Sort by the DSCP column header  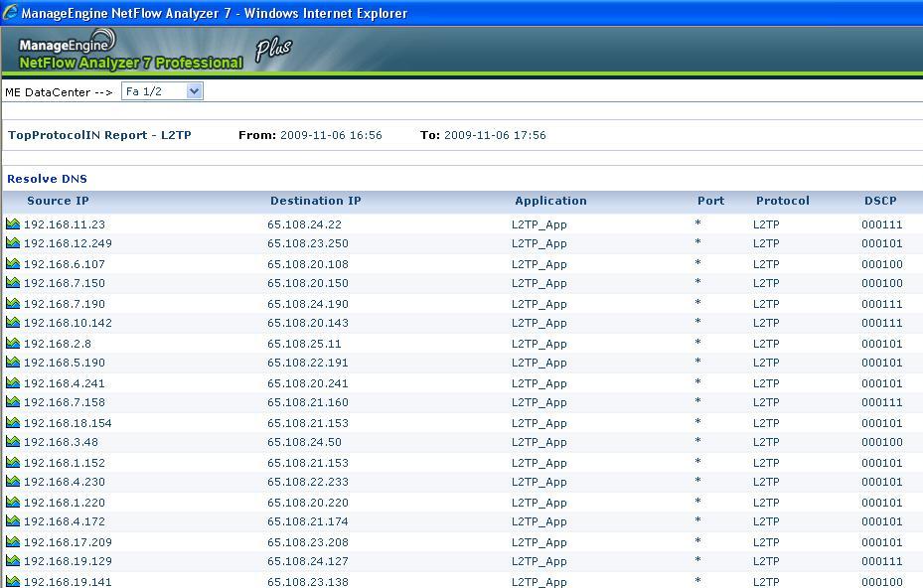pyautogui.click(x=880, y=201)
